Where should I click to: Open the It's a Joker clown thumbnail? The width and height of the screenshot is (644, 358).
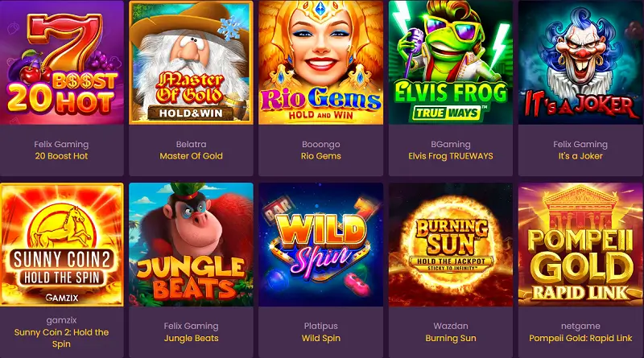[x=580, y=63]
